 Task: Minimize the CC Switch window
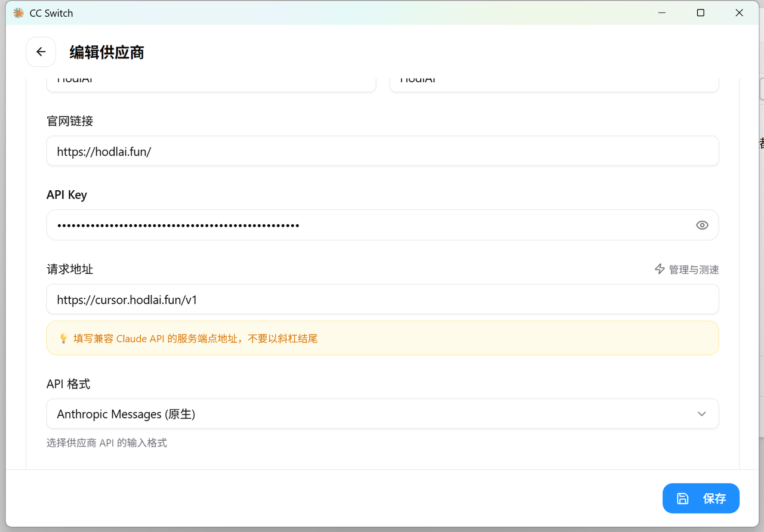point(661,13)
